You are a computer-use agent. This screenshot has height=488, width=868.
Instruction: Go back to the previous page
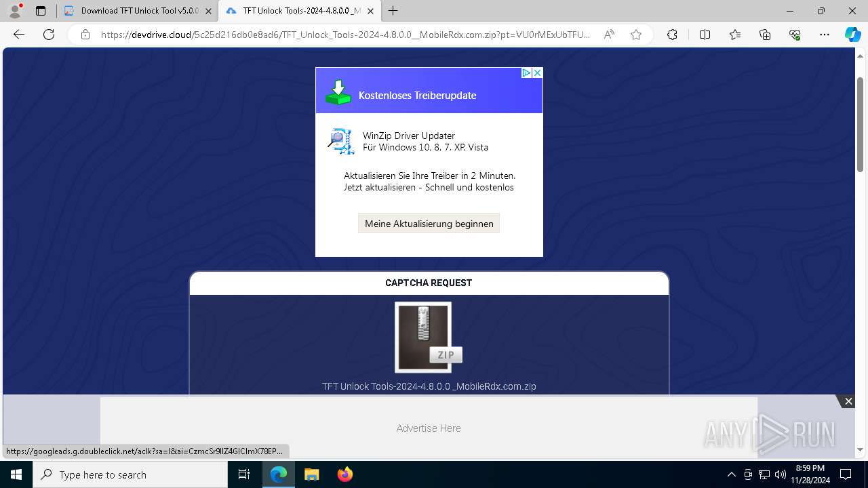19,35
